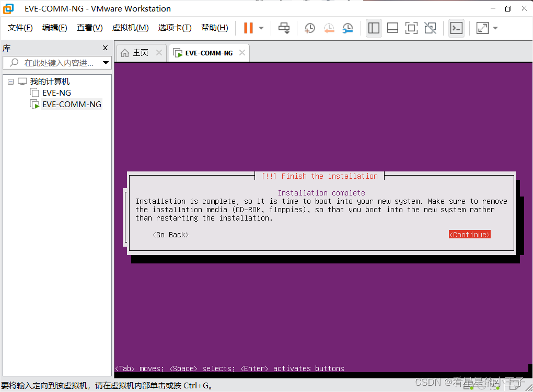Toggle the thumbnail bar view
Viewport: 533px width, 392px height.
click(x=392, y=28)
